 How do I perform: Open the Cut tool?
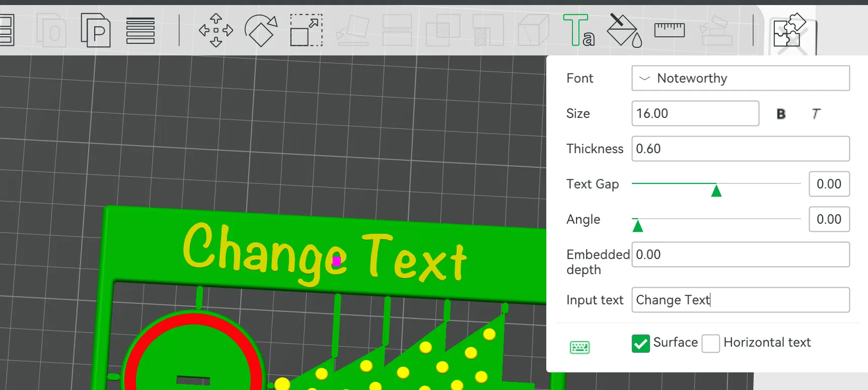click(x=397, y=30)
